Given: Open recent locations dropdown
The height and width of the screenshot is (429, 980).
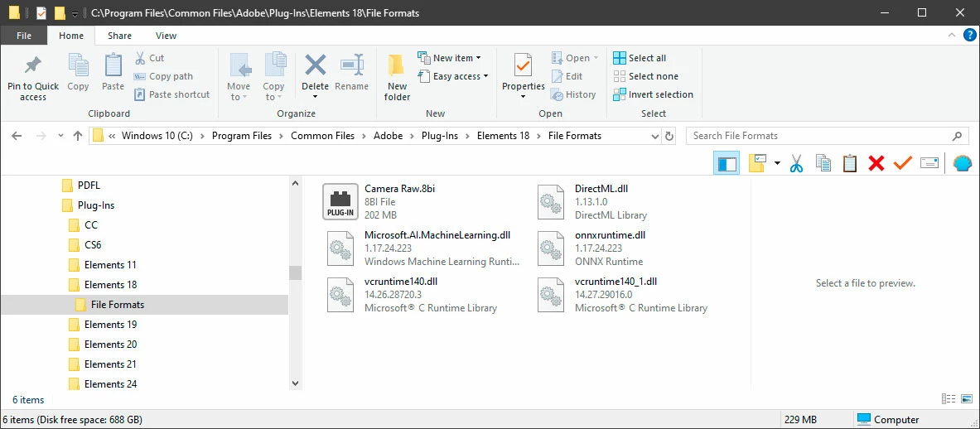Looking at the screenshot, I should [x=60, y=136].
